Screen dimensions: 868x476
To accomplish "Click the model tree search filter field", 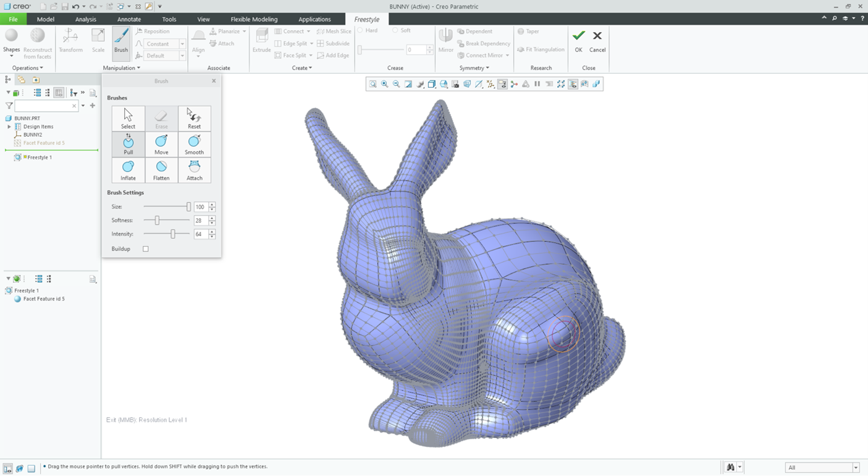I will [43, 105].
